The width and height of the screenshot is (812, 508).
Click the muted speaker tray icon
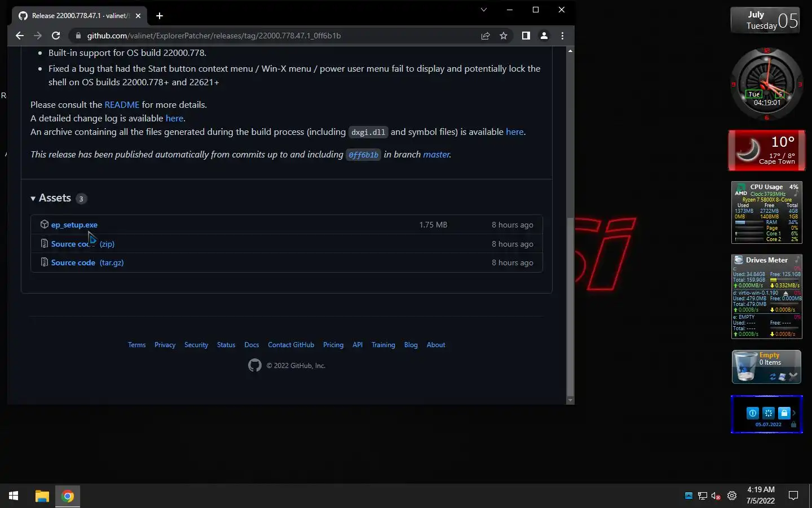(x=716, y=496)
